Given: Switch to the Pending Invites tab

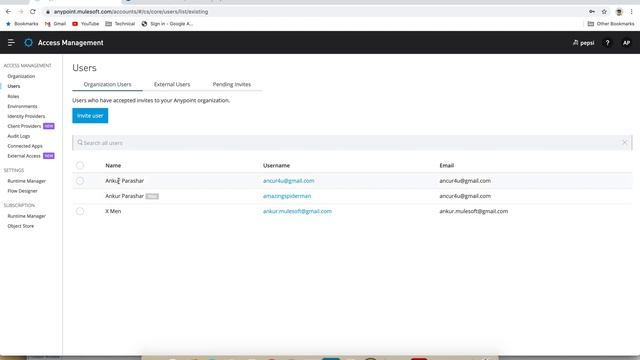Looking at the screenshot, I should pyautogui.click(x=231, y=84).
